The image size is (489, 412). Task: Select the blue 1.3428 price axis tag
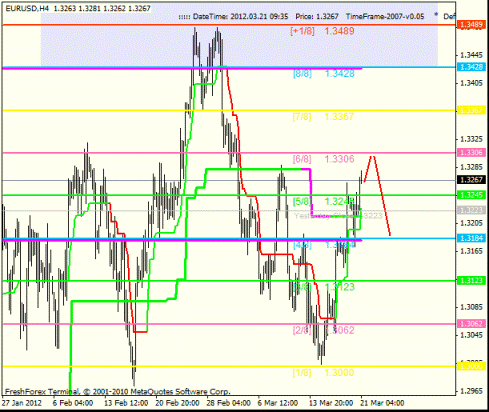click(x=471, y=67)
